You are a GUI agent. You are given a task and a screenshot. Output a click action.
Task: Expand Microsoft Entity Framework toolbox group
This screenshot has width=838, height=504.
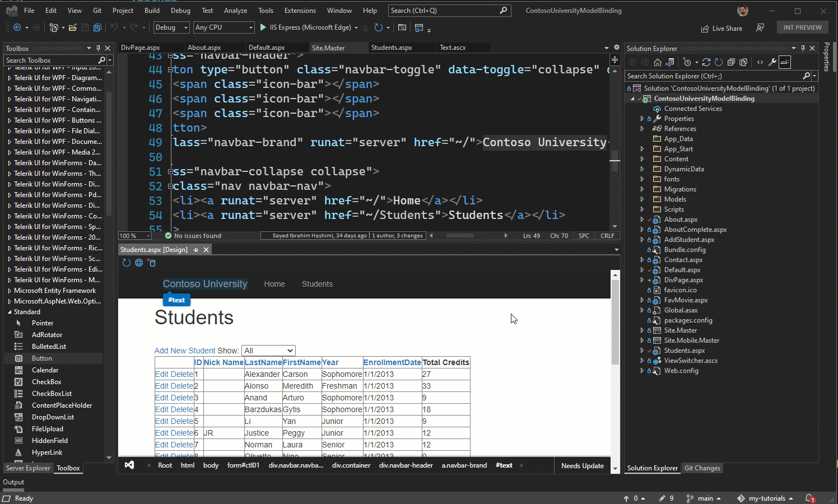click(x=10, y=291)
